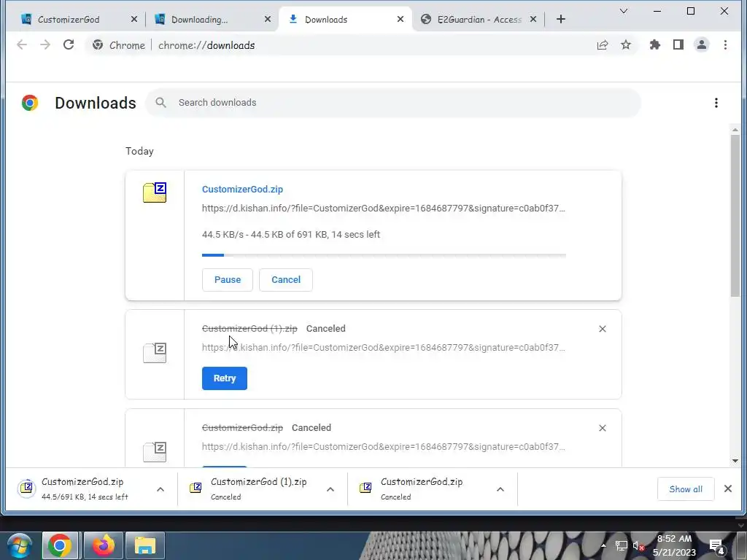Bookmark this page with star icon
This screenshot has height=560, width=747.
pos(625,44)
